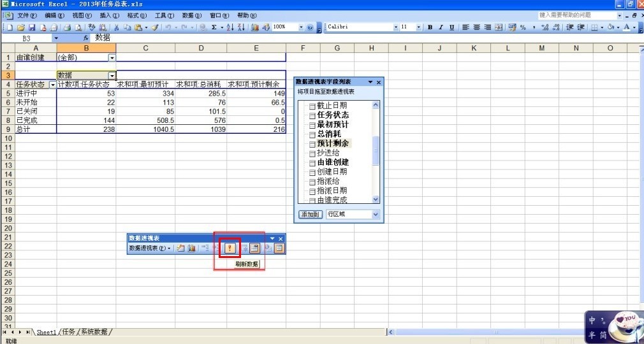This screenshot has width=644, height=344.
Task: Toggle bold formatting
Action: [430, 27]
